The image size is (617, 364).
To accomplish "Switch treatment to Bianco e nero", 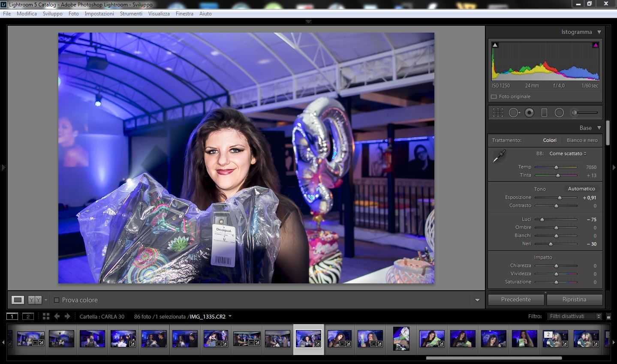I will click(x=582, y=140).
